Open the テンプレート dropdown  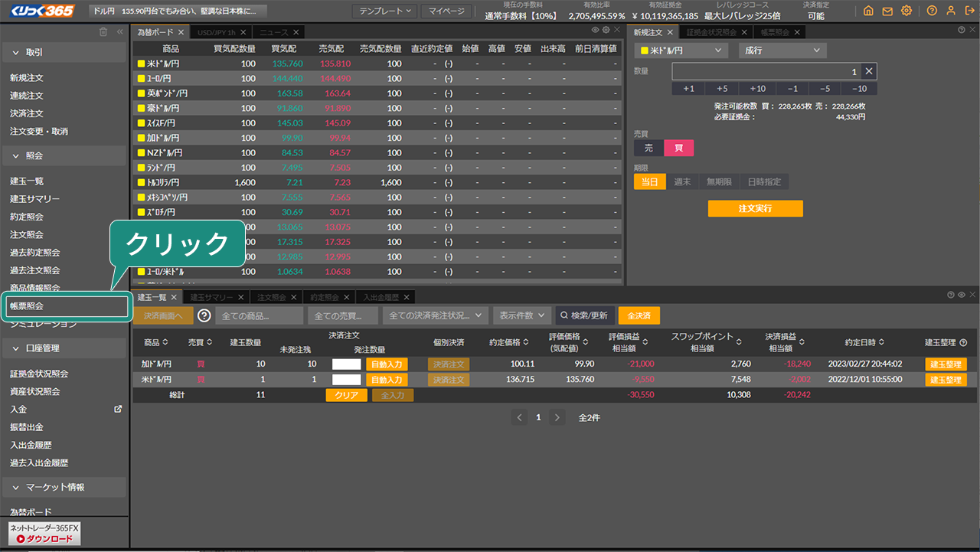384,11
